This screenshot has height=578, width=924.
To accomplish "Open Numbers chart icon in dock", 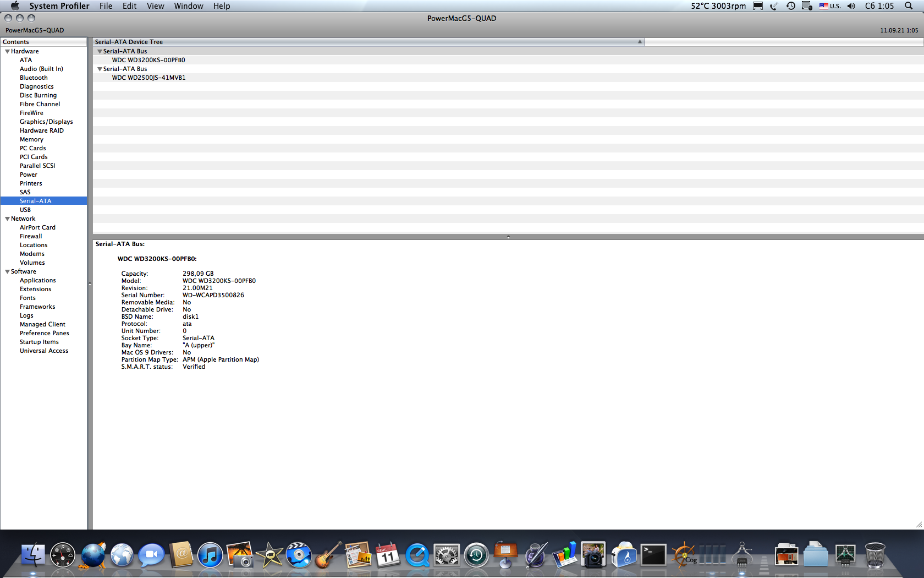I will (565, 555).
